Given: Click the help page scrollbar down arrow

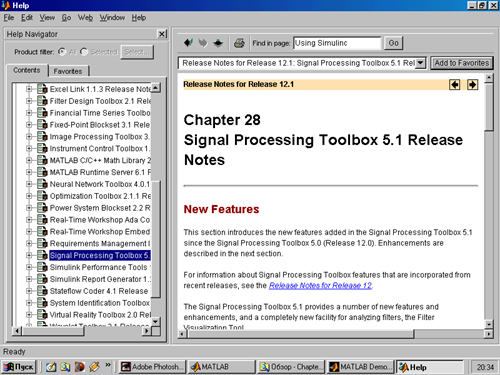Looking at the screenshot, I should click(489, 324).
